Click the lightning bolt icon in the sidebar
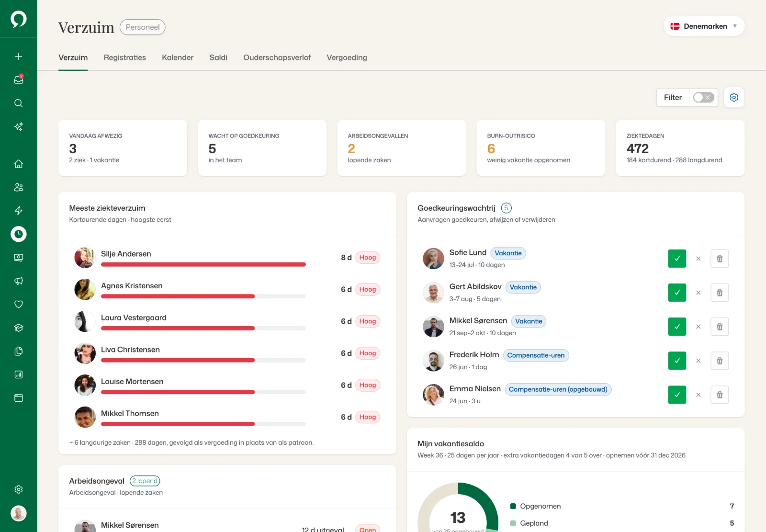 (19, 211)
